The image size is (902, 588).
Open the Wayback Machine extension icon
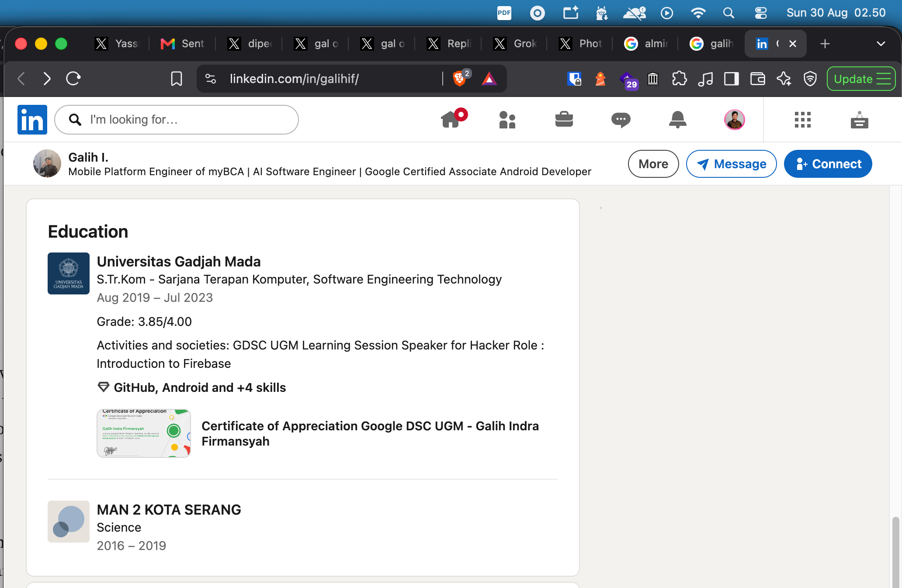click(653, 79)
